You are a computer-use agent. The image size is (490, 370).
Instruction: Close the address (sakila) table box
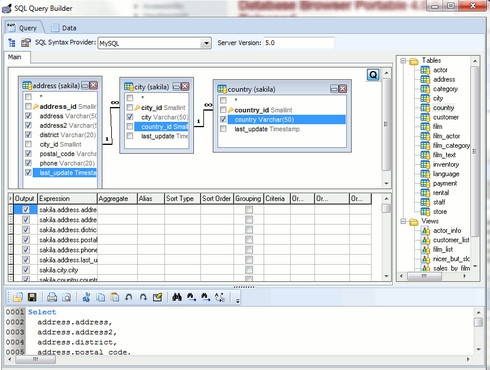click(94, 86)
